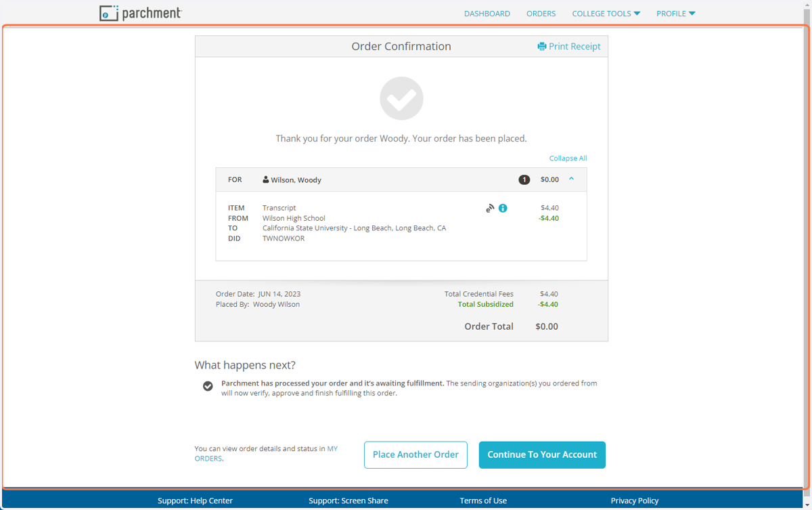The image size is (812, 510).
Task: Open the Profile dropdown menu
Action: coord(675,14)
